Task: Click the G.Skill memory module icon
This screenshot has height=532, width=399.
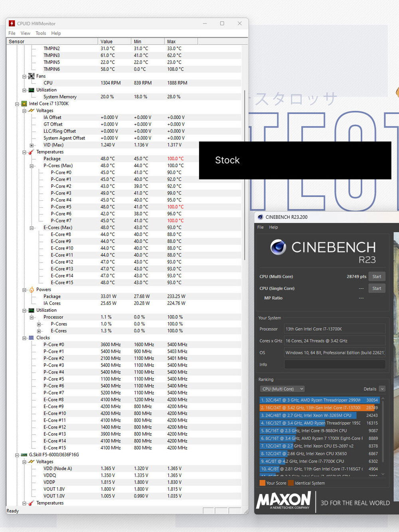Action: click(24, 455)
